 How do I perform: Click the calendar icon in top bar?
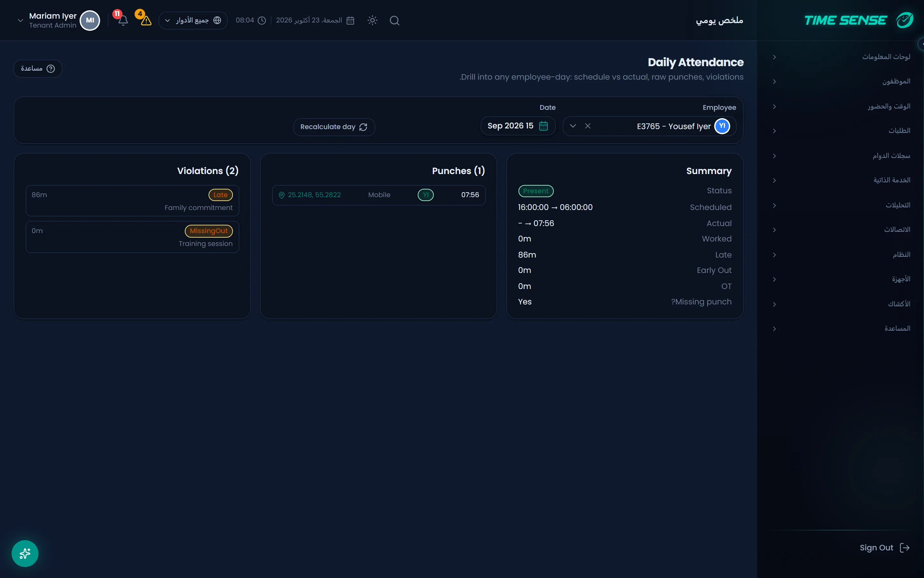pos(350,20)
